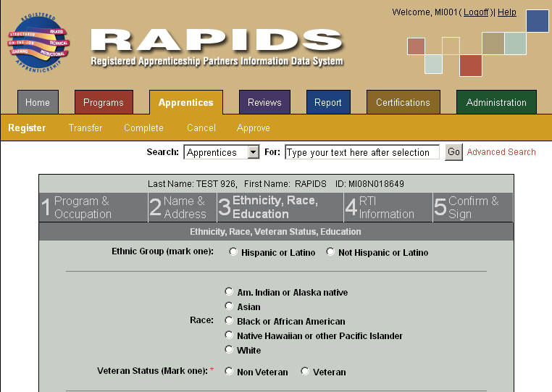The width and height of the screenshot is (552, 392).
Task: Select step 3 Ethnicity, Race, Education
Action: pos(280,207)
